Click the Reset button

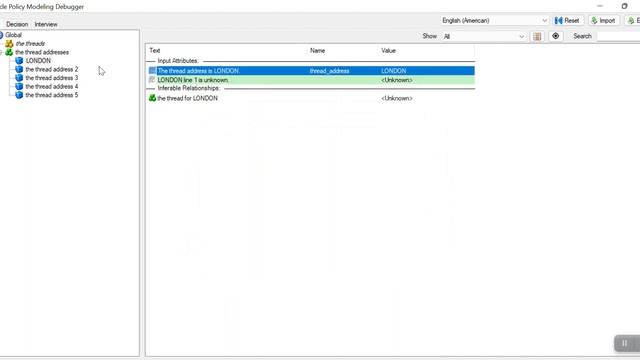567,20
